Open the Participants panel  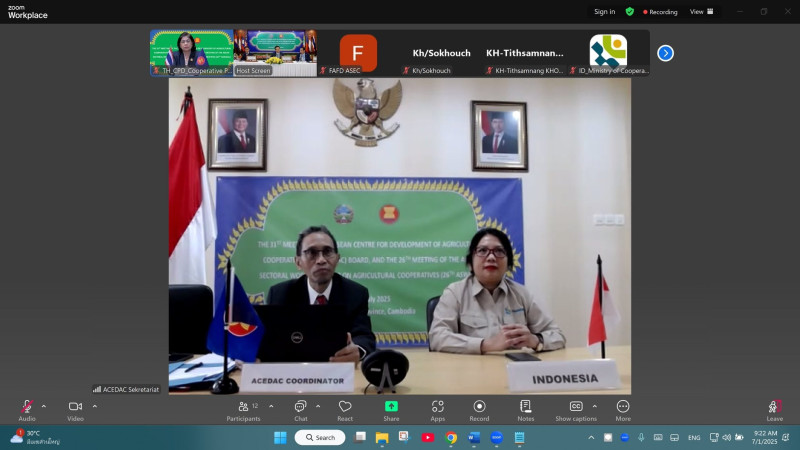(x=243, y=411)
